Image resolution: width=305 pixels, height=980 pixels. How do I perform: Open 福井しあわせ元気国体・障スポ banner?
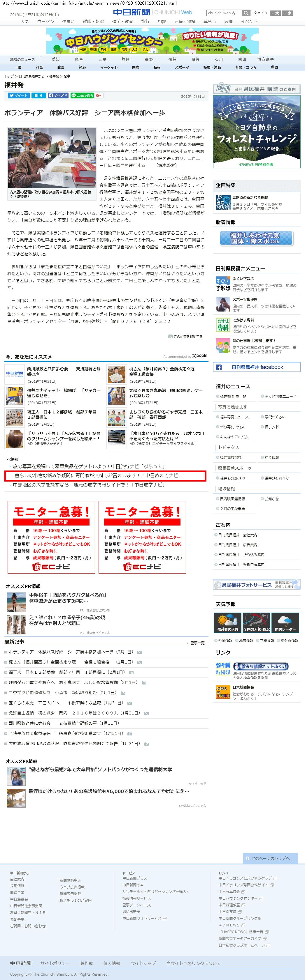click(257, 238)
